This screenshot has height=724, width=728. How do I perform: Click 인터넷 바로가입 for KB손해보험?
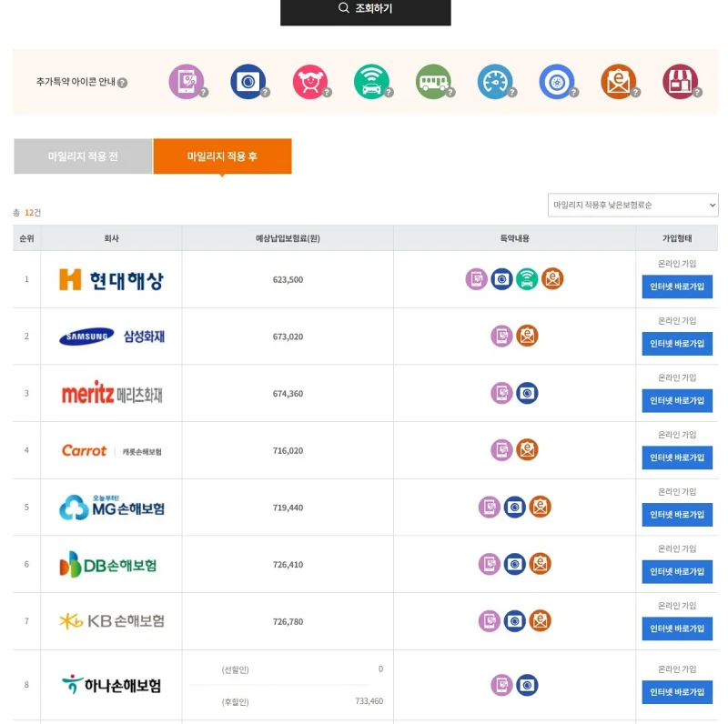point(677,628)
